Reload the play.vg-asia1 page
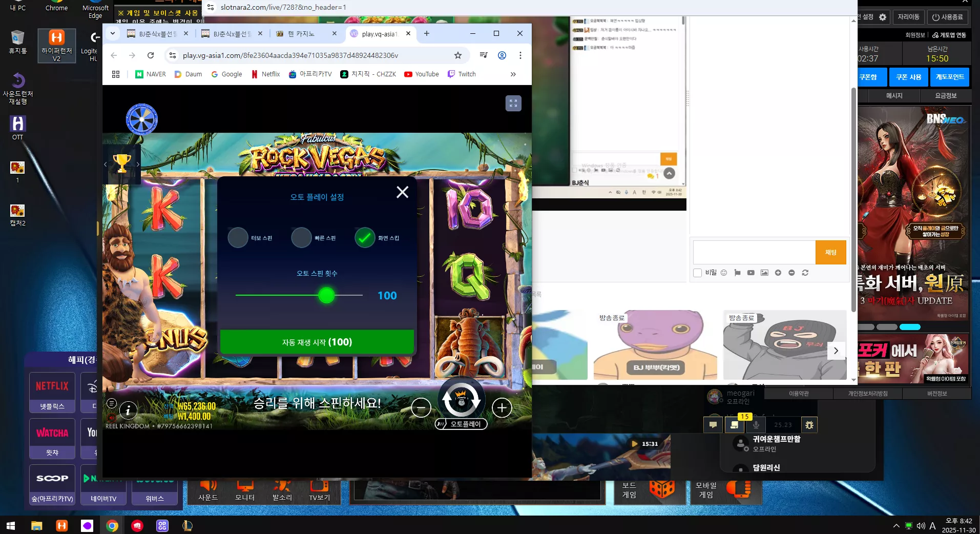Screen dimensions: 980x534 151,55
